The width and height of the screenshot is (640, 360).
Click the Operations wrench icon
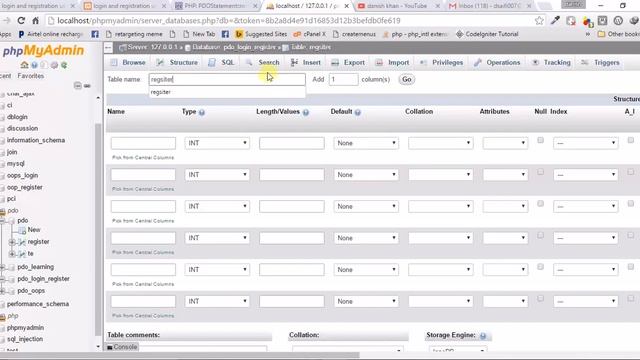coord(478,62)
